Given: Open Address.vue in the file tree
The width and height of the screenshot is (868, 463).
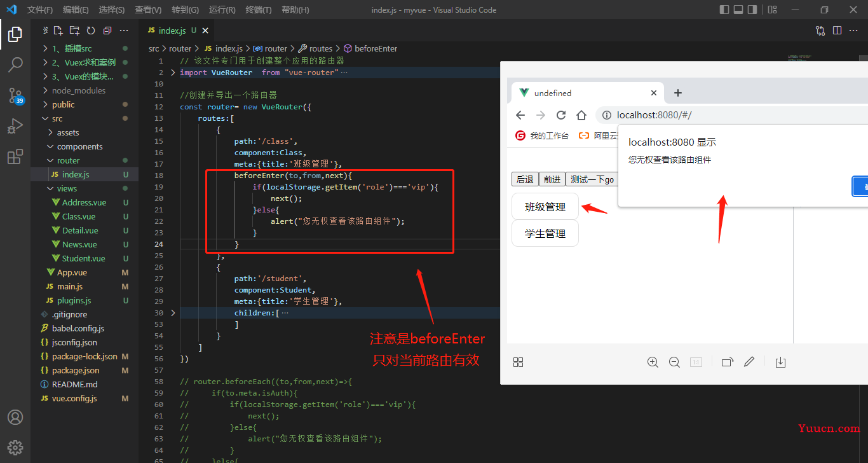Looking at the screenshot, I should pyautogui.click(x=85, y=202).
